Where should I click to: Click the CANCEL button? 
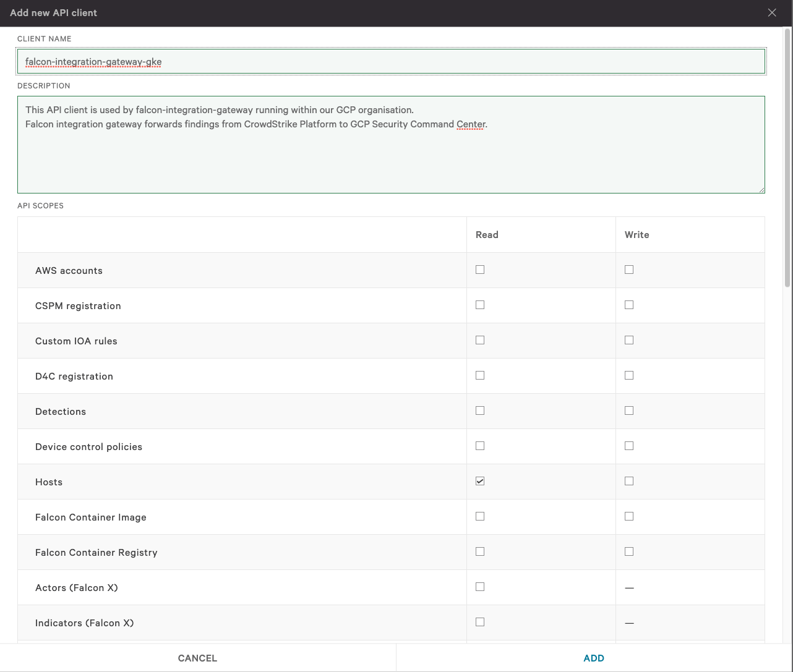pos(197,658)
